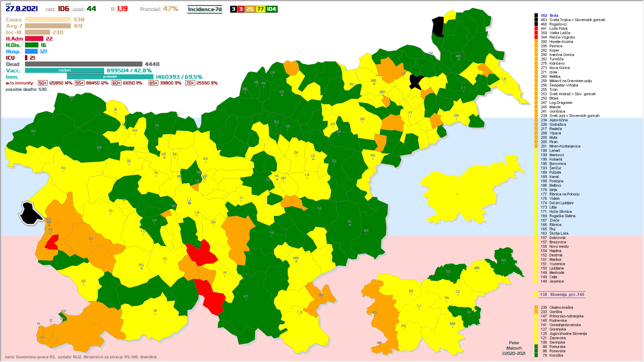Click the orange 25 legend box
Image resolution: width=644 pixels, height=362 pixels.
click(250, 9)
